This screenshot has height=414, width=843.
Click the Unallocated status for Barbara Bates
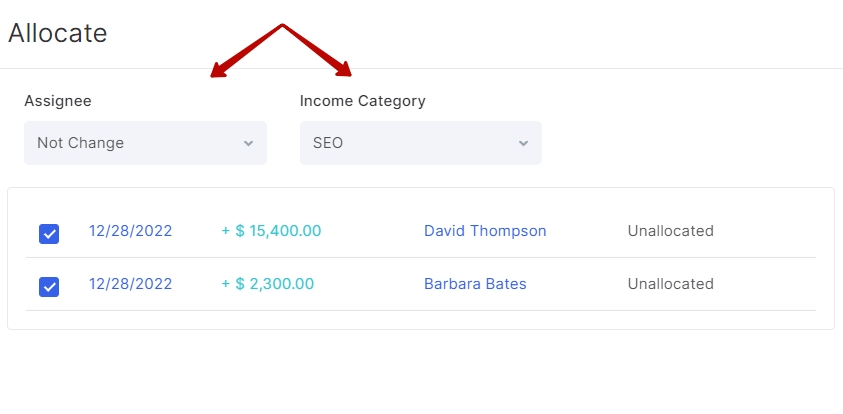[670, 283]
